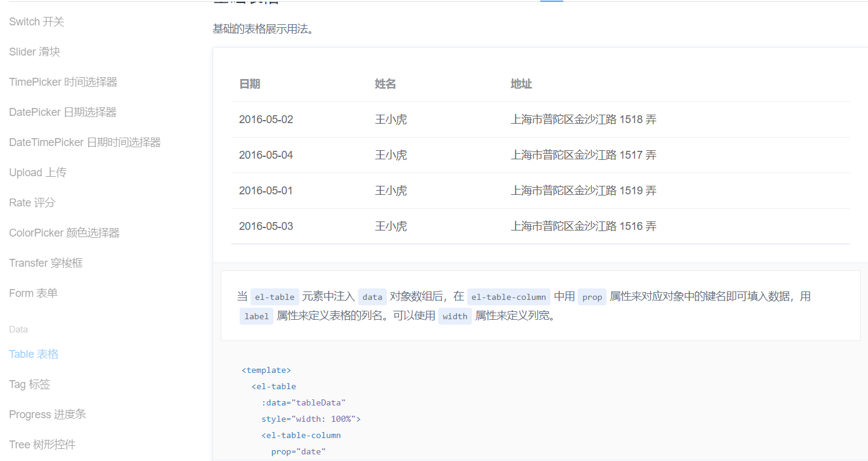
Task: Click the el-table inline code tag
Action: (x=275, y=297)
